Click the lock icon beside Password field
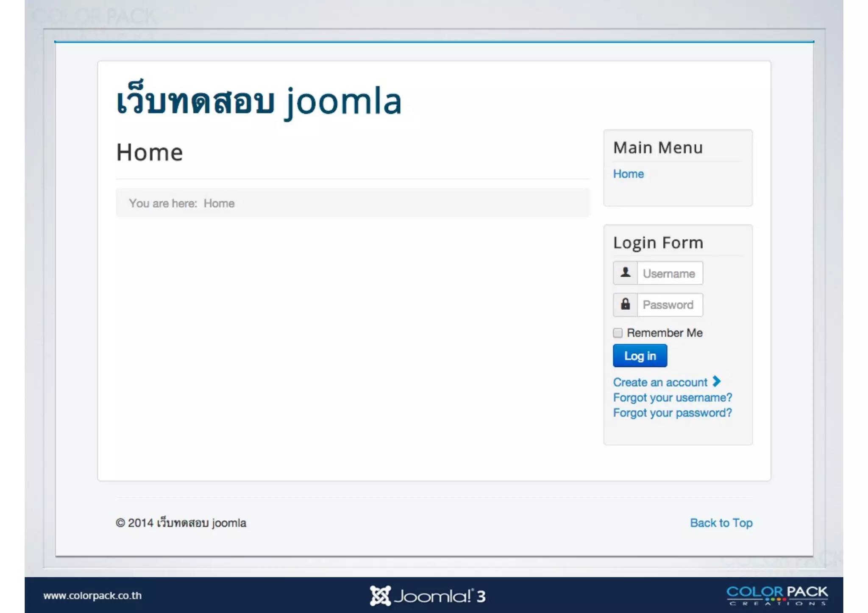This screenshot has width=868, height=613. [625, 305]
